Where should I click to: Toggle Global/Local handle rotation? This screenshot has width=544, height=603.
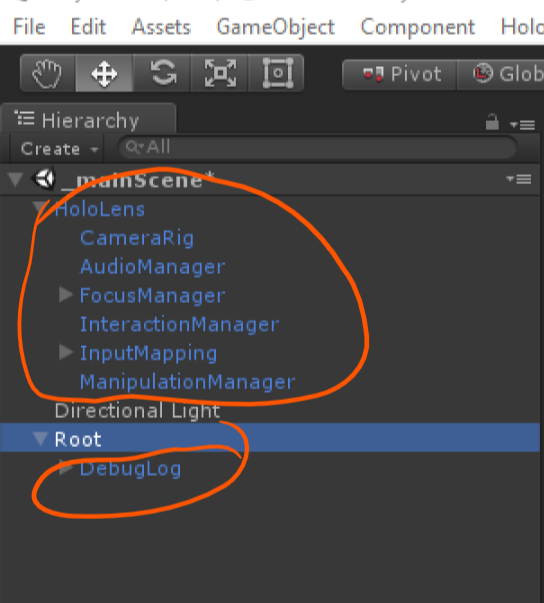(x=501, y=75)
